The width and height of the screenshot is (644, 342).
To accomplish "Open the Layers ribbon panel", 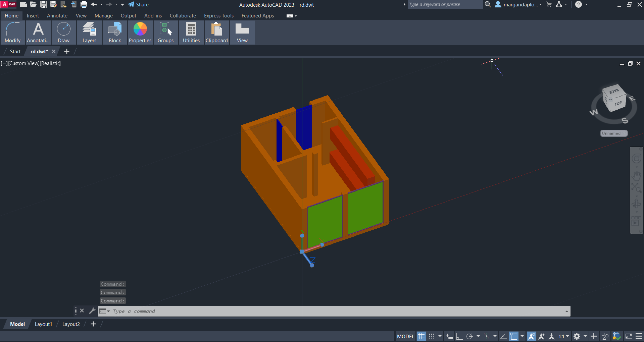I will (89, 33).
